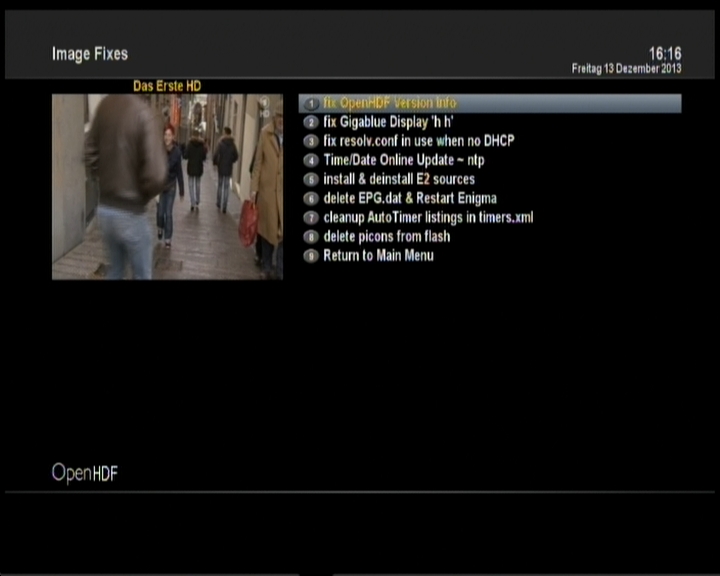The width and height of the screenshot is (720, 576).
Task: Open 'delete EPG.dat & Restart Enigma' text
Action: [410, 199]
